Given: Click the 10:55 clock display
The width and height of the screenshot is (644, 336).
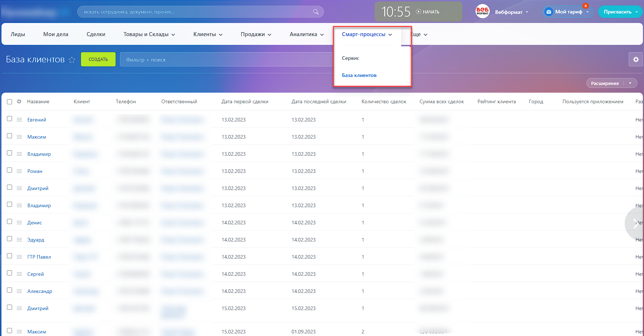Looking at the screenshot, I should pyautogui.click(x=396, y=12).
